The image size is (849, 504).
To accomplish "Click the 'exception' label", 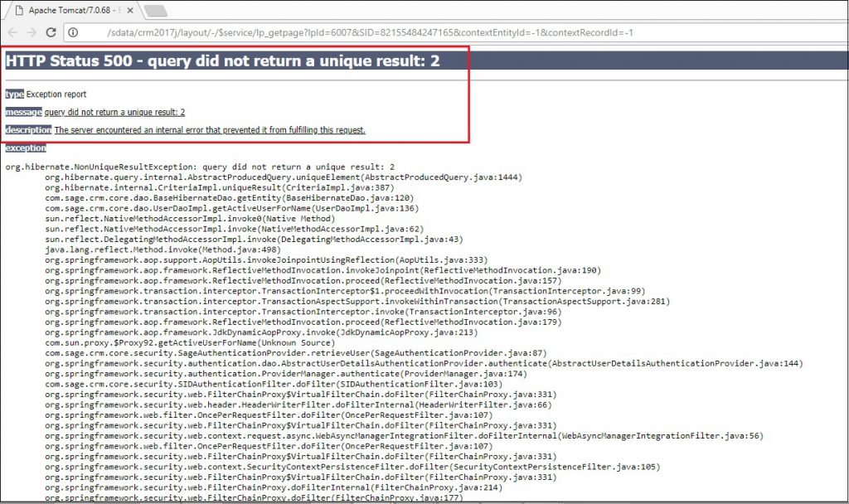I will coord(26,148).
